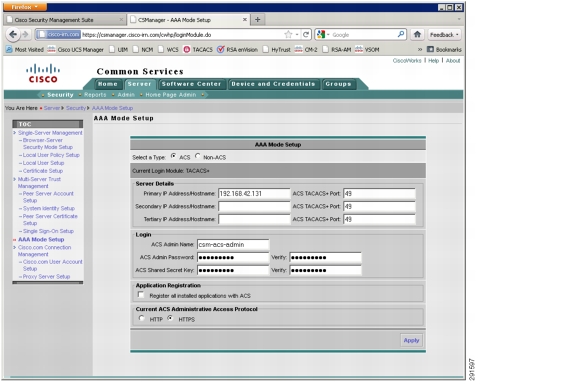Open Single Sign-On Setup in TOC
Viewport: 576px width, 385px height.
click(48, 231)
